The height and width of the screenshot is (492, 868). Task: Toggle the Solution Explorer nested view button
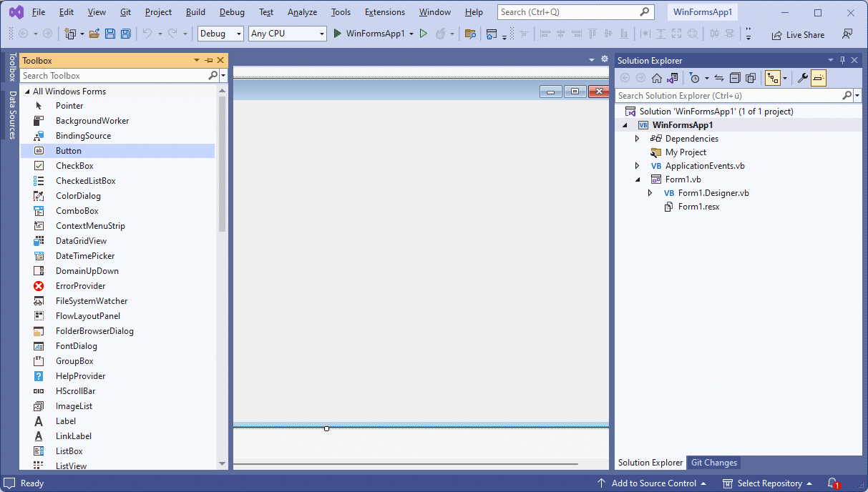[x=773, y=78]
